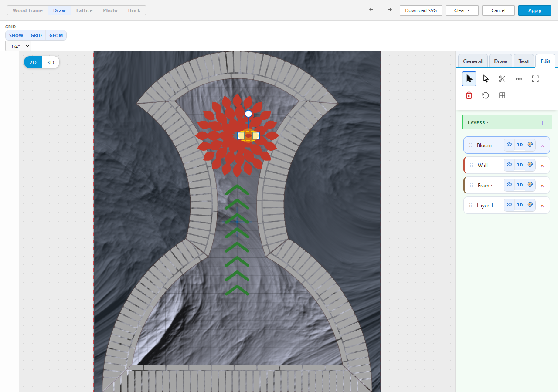Open color palette for Bloom layer
This screenshot has height=392, width=558.
coord(530,145)
